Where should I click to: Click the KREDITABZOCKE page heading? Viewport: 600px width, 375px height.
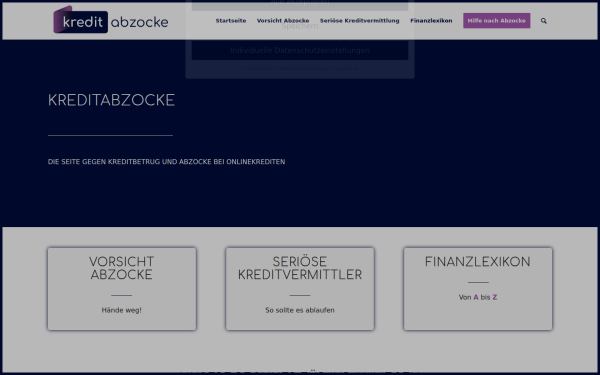pyautogui.click(x=111, y=100)
